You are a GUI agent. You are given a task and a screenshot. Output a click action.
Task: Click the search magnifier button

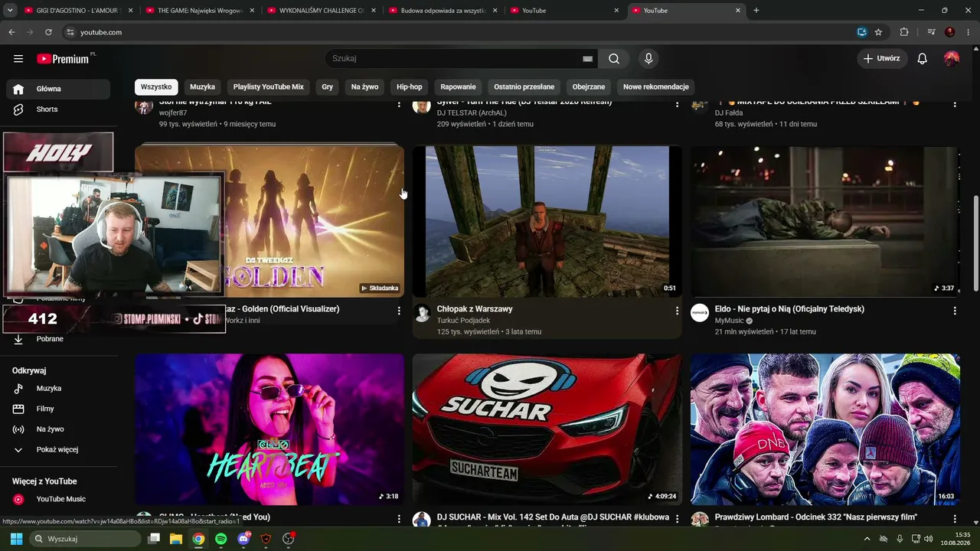pos(614,59)
